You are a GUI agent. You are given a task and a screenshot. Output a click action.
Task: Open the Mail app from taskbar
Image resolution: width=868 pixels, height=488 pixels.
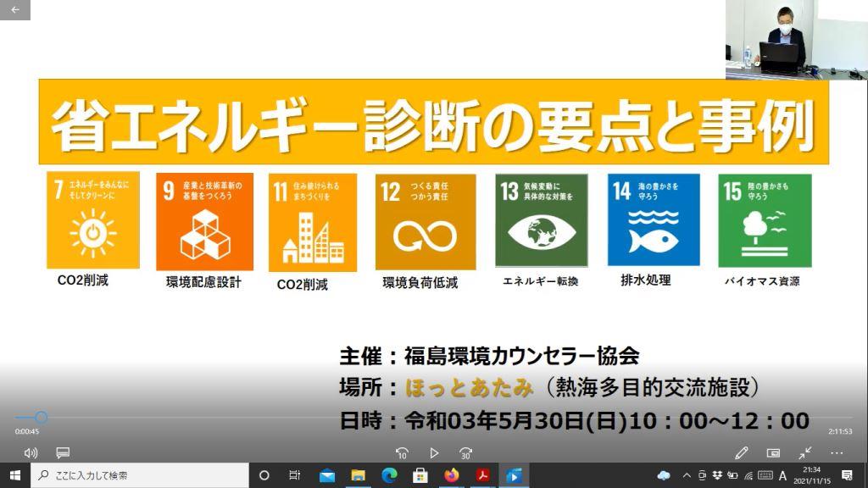[326, 475]
